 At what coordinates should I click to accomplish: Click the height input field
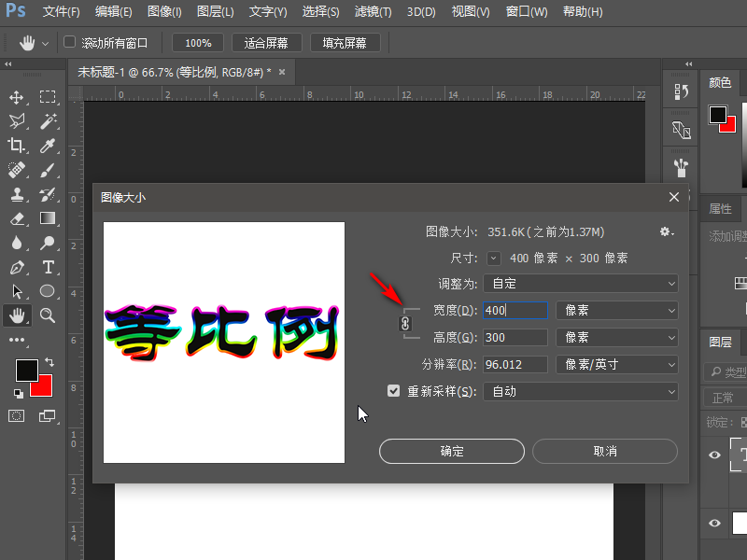pos(515,338)
